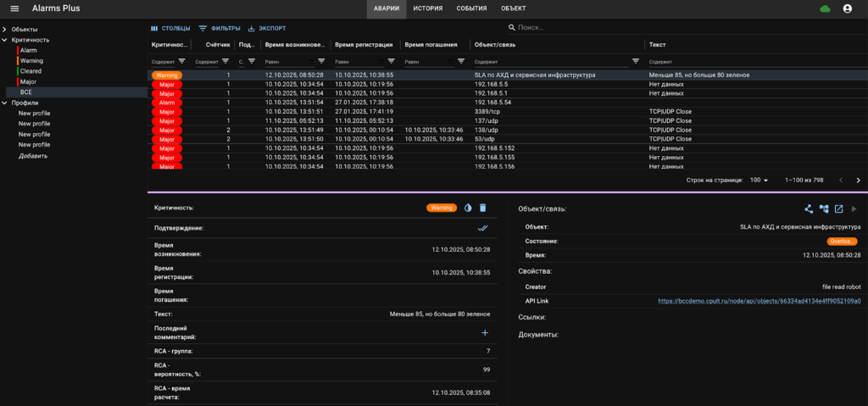This screenshot has width=868, height=406.
Task: Open the bccdemo.cpult.ru API link
Action: click(x=759, y=301)
